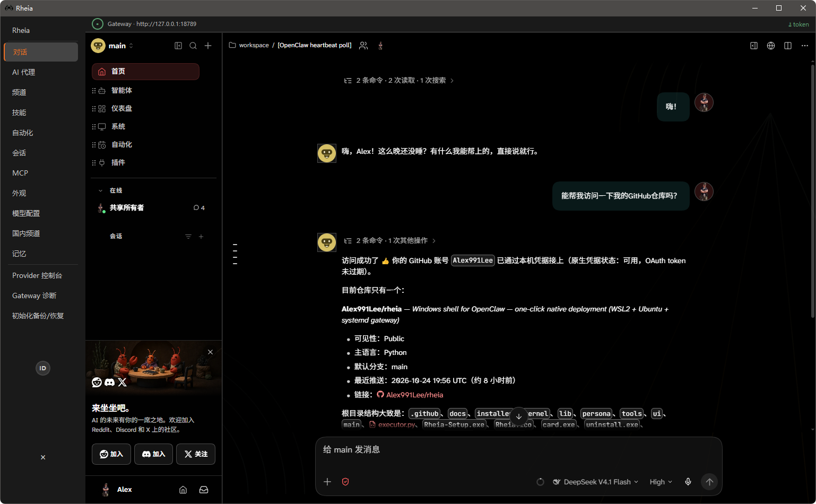Collapse sidebar panel icon next to search
This screenshot has height=504, width=816.
tap(178, 46)
